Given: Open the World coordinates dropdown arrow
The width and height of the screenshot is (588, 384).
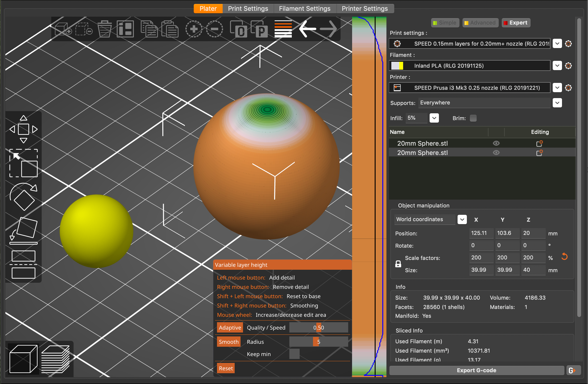Looking at the screenshot, I should tap(462, 219).
